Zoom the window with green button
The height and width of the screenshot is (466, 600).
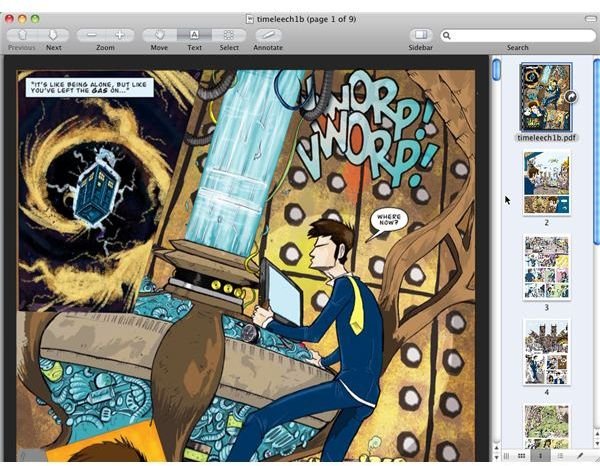tap(35, 19)
